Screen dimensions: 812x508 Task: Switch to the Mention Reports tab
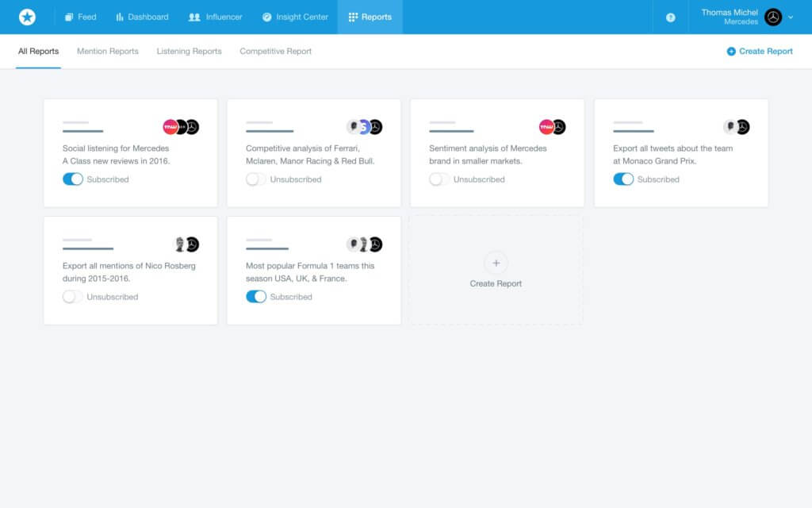[x=108, y=52]
